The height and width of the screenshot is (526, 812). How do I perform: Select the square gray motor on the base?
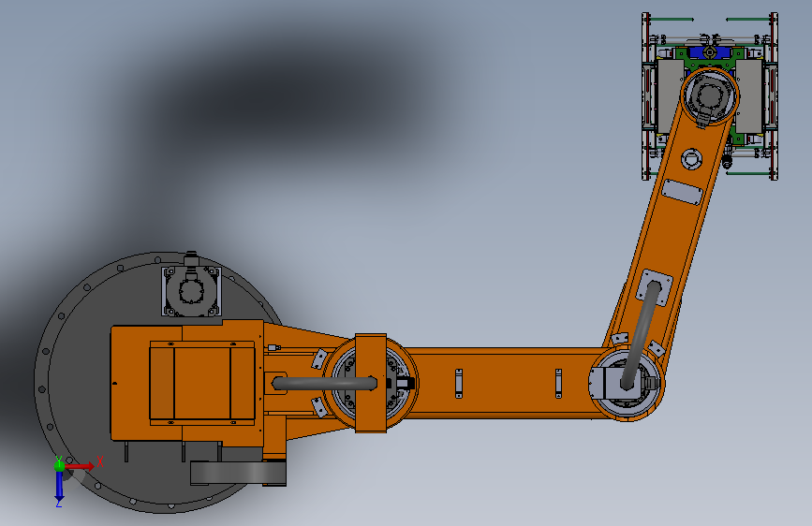191,290
